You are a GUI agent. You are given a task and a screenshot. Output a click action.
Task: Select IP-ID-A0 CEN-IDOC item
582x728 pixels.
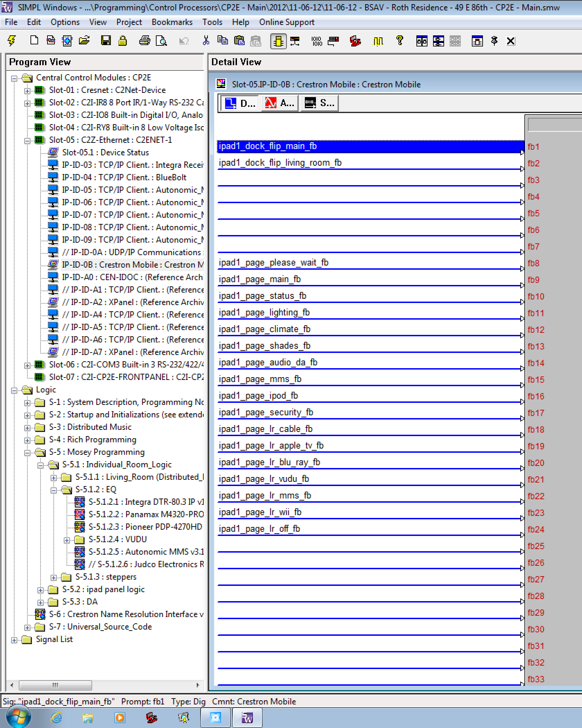tap(133, 277)
